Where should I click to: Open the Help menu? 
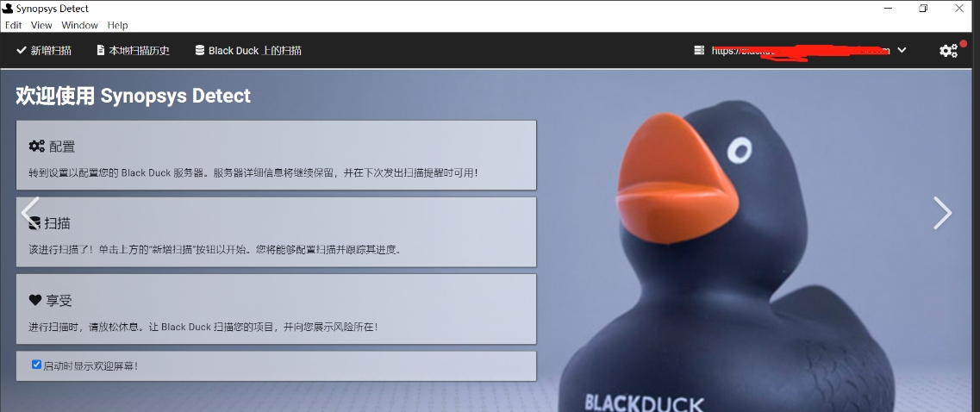(117, 25)
